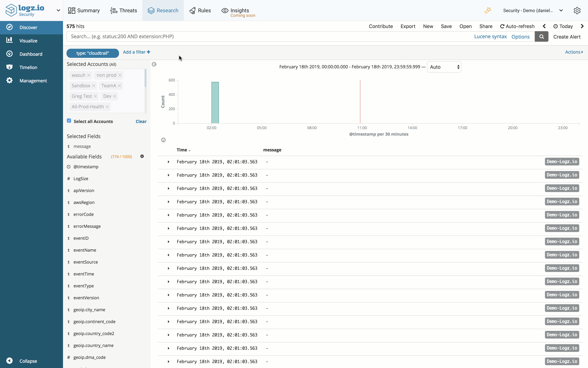Open the product switcher chevron beside logo
Image resolution: width=588 pixels, height=368 pixels.
58,11
